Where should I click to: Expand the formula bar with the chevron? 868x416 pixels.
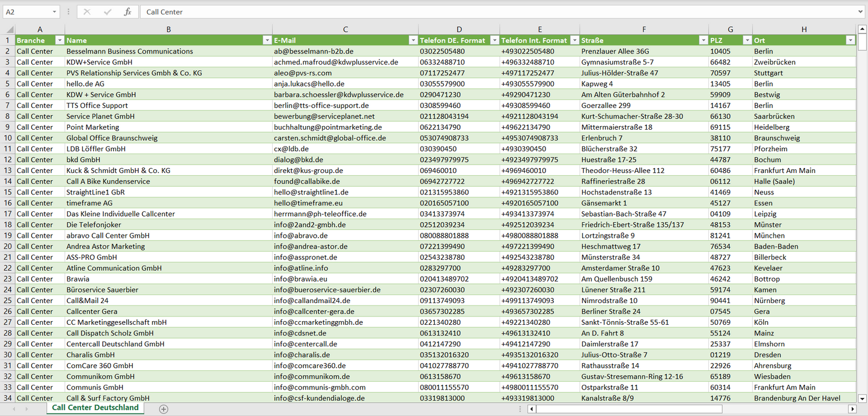tap(861, 12)
